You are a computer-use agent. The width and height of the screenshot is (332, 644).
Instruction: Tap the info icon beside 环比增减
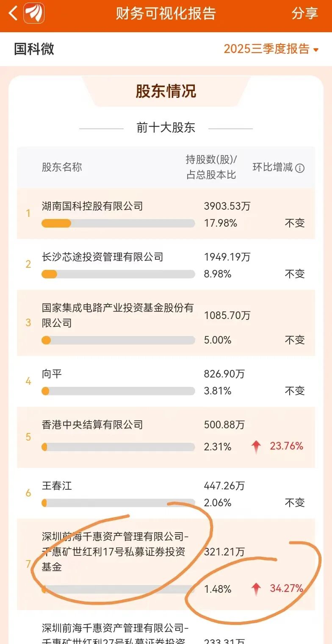coord(300,168)
